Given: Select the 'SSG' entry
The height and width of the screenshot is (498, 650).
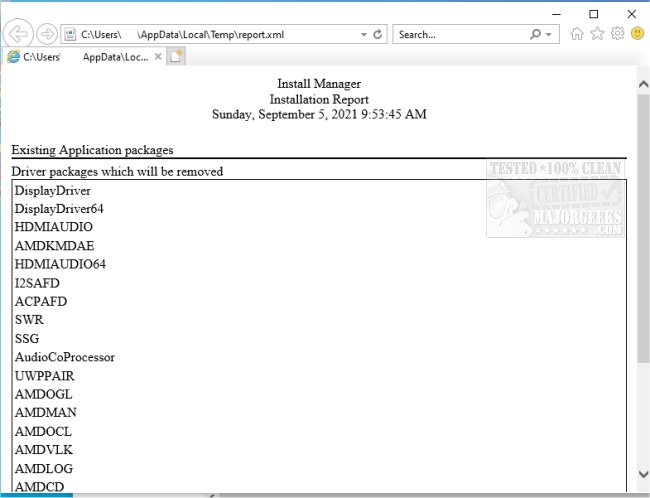Looking at the screenshot, I should 27,339.
